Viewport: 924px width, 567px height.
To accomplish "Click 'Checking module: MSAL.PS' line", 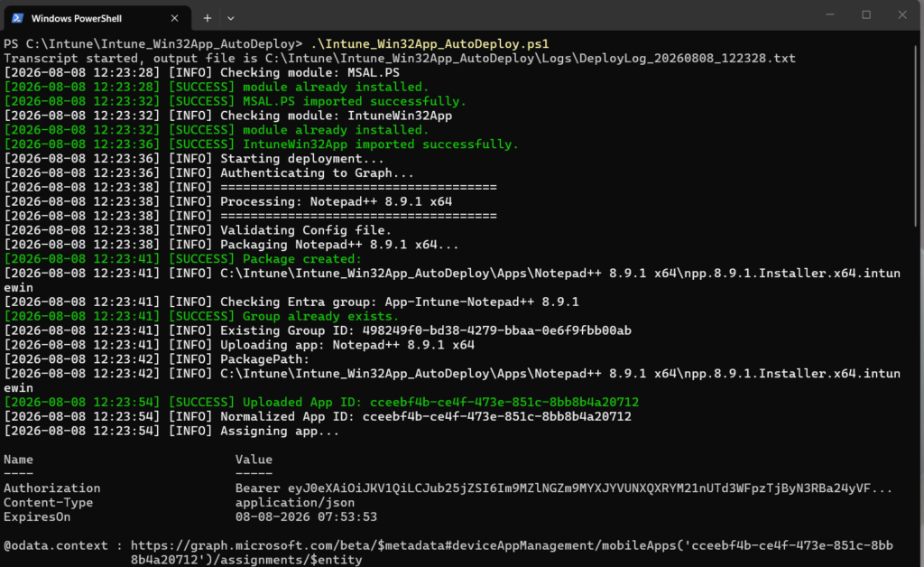I will 201,72.
